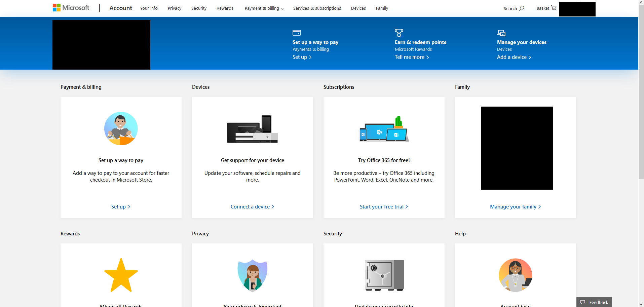Click Set up link in Payment card
Image resolution: width=644 pixels, height=307 pixels.
pos(121,207)
